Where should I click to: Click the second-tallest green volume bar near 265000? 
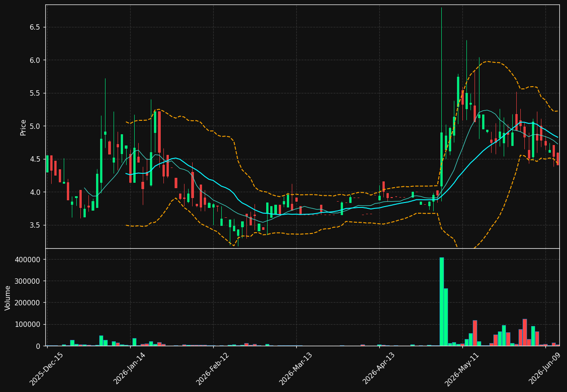(446, 317)
